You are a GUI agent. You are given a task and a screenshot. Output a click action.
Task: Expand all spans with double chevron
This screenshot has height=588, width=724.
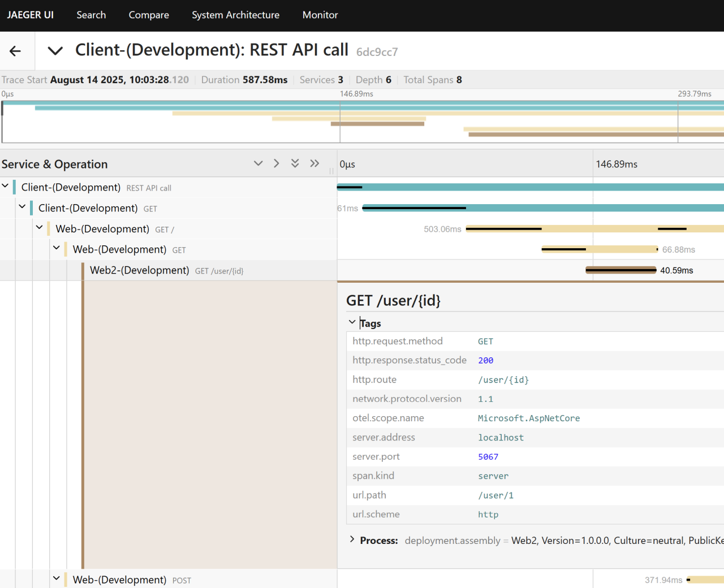(x=314, y=163)
